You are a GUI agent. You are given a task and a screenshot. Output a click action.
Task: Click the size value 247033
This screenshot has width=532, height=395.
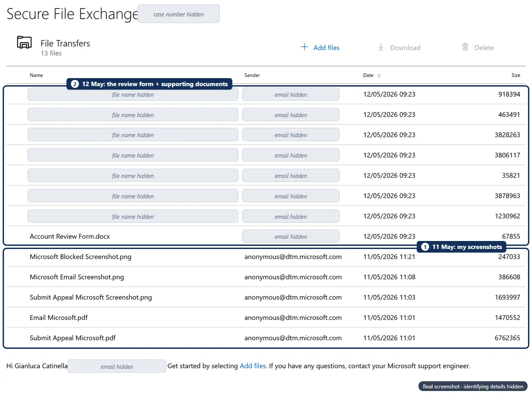(x=509, y=257)
